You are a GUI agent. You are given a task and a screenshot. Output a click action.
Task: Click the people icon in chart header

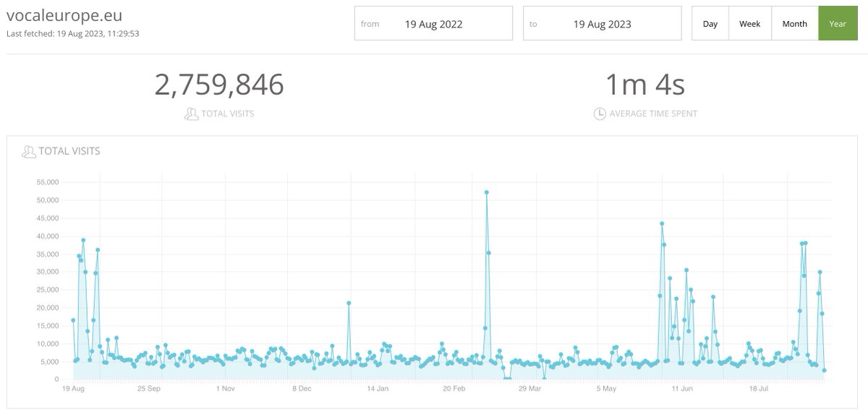pyautogui.click(x=29, y=151)
